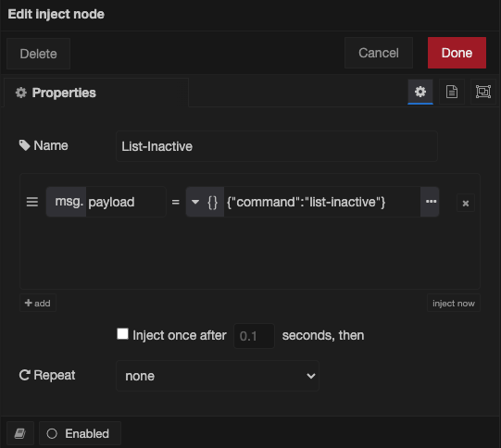Viewport: 501px width, 448px height.
Task: Trigger the inject now button
Action: click(454, 303)
